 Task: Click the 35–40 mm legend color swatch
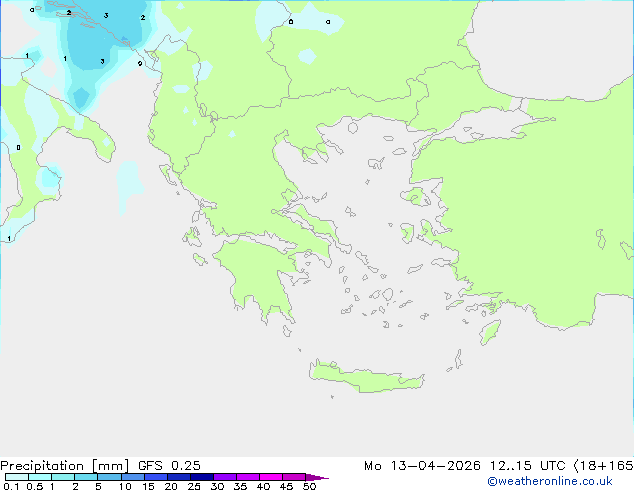[x=248, y=477]
